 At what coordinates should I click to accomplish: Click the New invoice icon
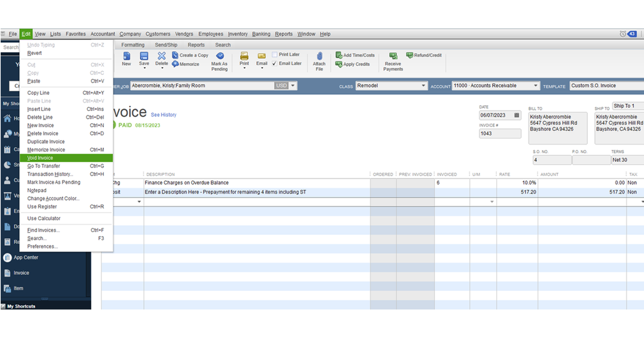[126, 57]
